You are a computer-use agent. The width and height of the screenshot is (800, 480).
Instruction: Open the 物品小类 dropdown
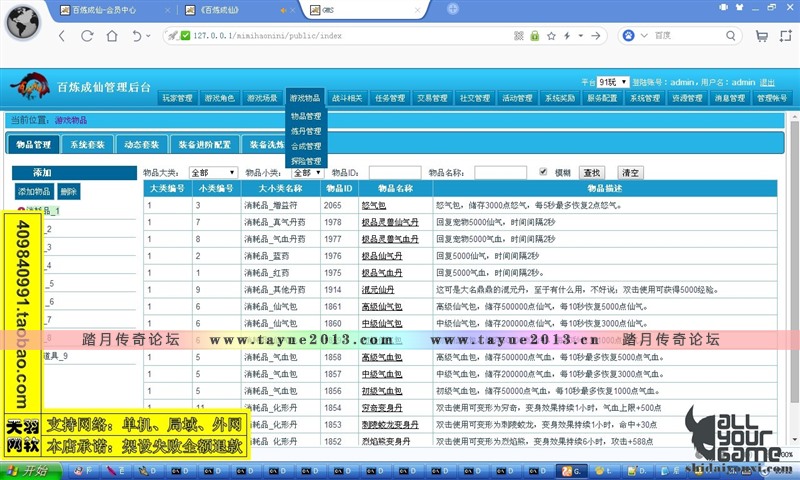(x=307, y=173)
